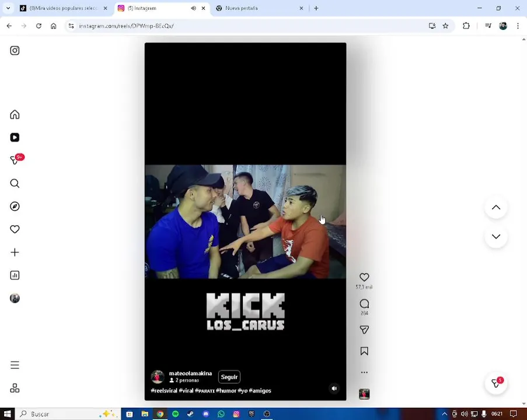Follow mateoolamakina with the Seguir button
Image resolution: width=527 pixels, height=420 pixels.
229,377
